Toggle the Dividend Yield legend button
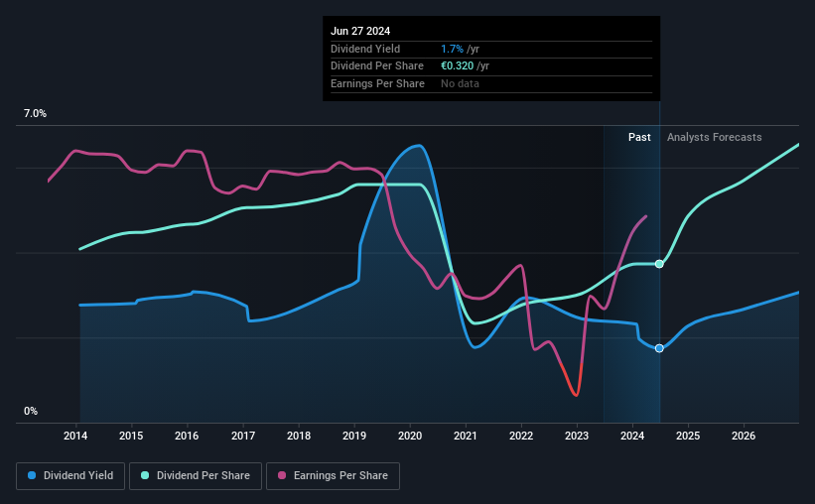The width and height of the screenshot is (815, 504). click(x=70, y=476)
